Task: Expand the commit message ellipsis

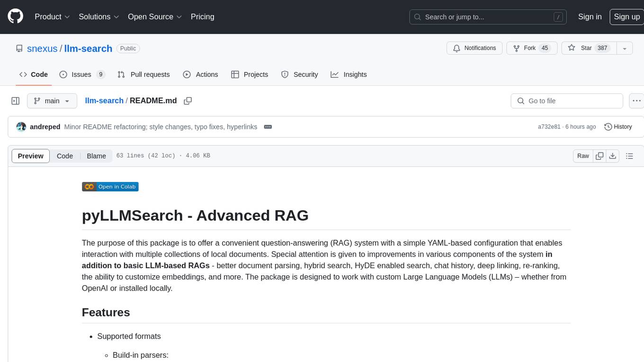Action: coord(268,127)
